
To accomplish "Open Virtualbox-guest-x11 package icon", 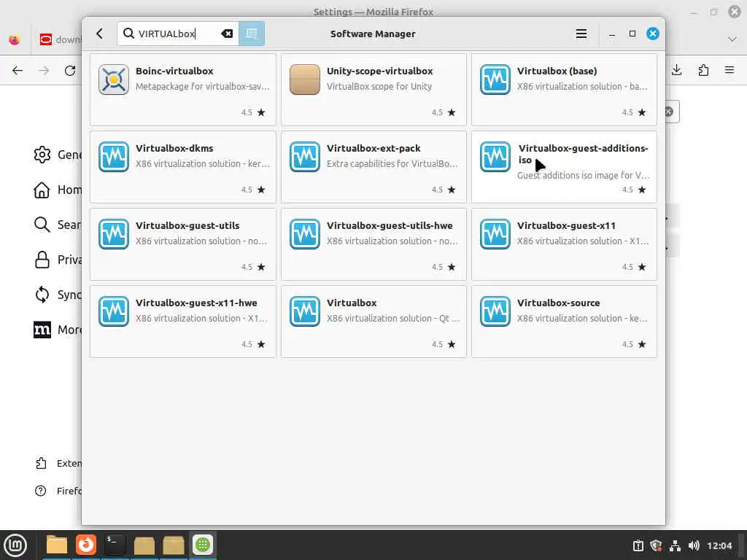I will coord(495,234).
